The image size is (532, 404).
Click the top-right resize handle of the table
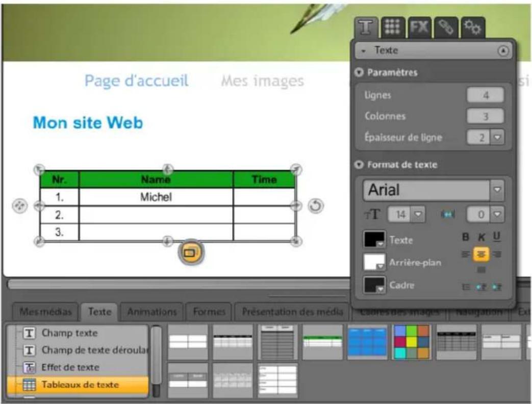click(x=296, y=169)
